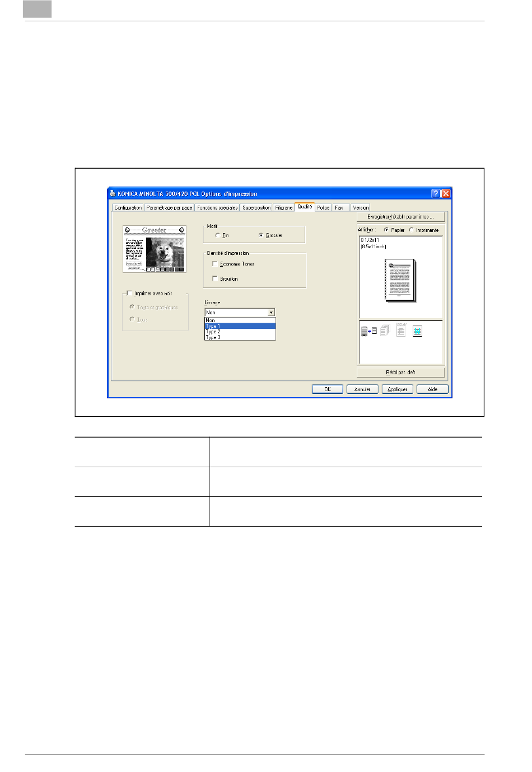532x772 pixels.
Task: Click the paper layout preview page
Action: click(400, 280)
